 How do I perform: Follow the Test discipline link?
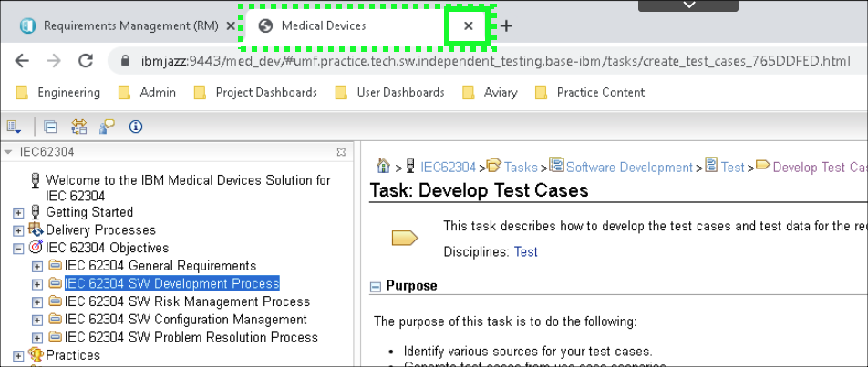click(x=526, y=251)
